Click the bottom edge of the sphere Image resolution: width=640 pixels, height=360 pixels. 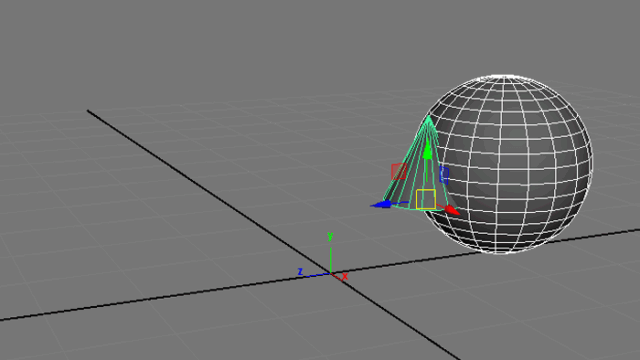pos(500,252)
